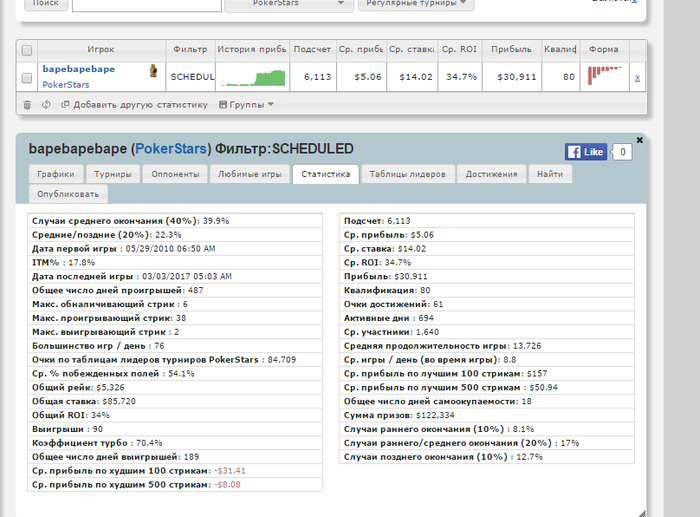The image size is (700, 517).
Task: Click the refresh icon below the table
Action: [46, 104]
